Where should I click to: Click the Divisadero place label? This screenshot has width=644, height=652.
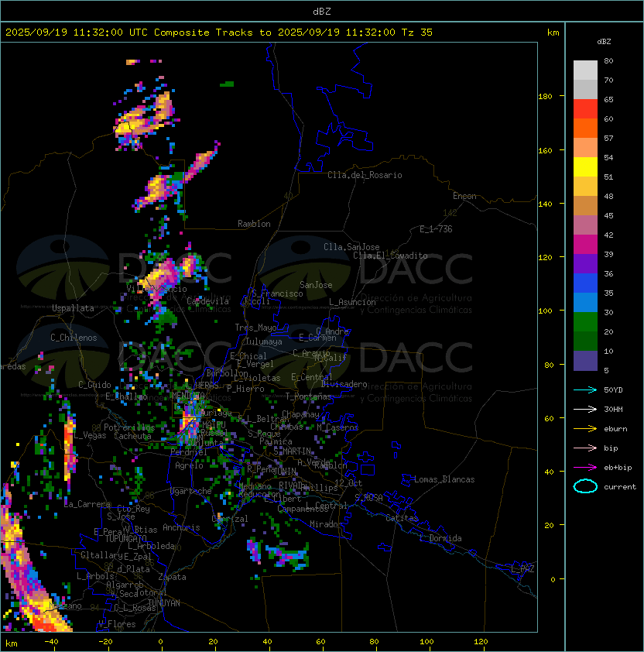coord(344,384)
